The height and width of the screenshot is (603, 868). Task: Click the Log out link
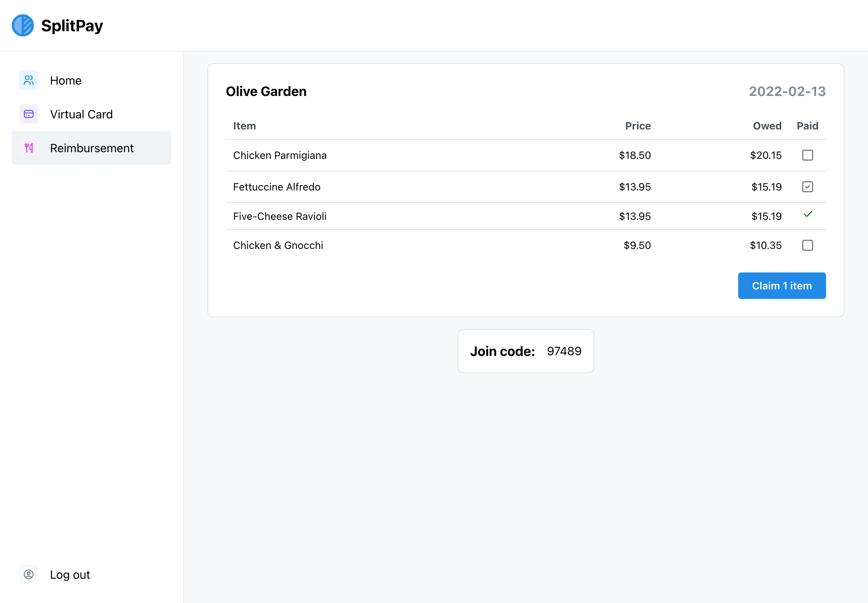[x=70, y=575]
